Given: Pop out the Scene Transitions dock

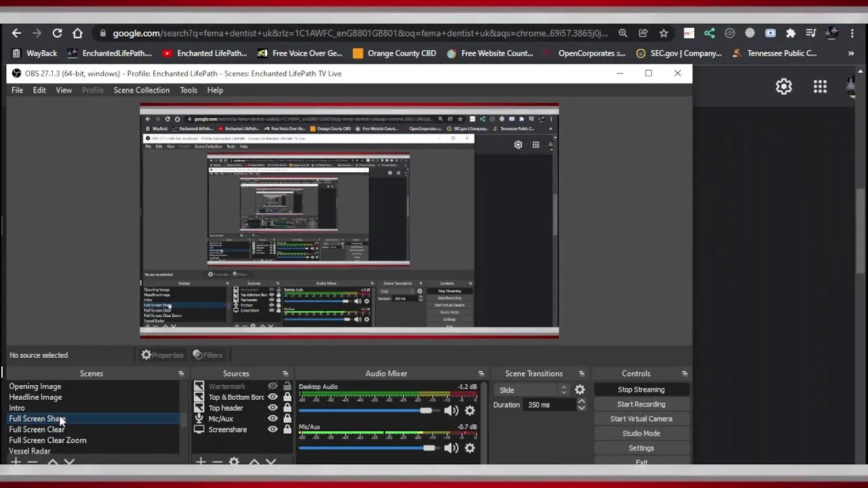Looking at the screenshot, I should click(x=582, y=373).
